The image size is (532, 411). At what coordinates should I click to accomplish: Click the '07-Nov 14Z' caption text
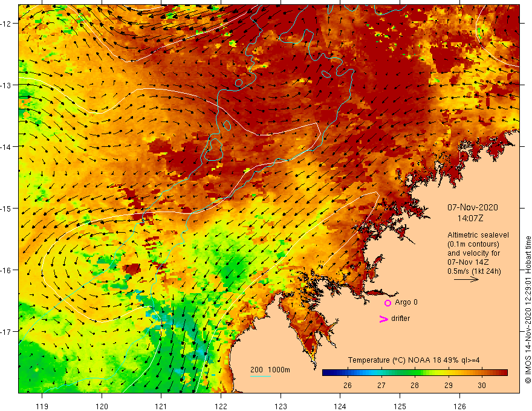click(468, 262)
